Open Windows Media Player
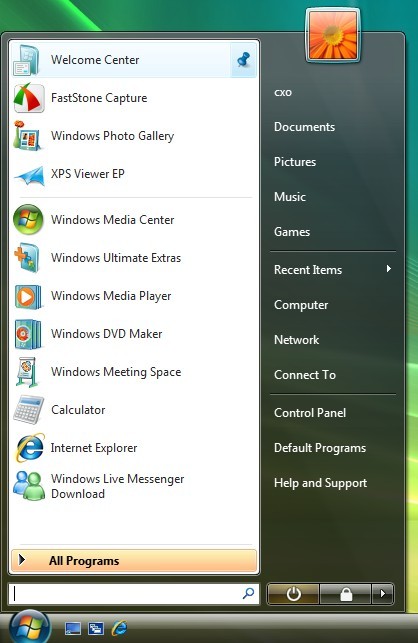Screen dimensions: 418x643 [x=134, y=296]
